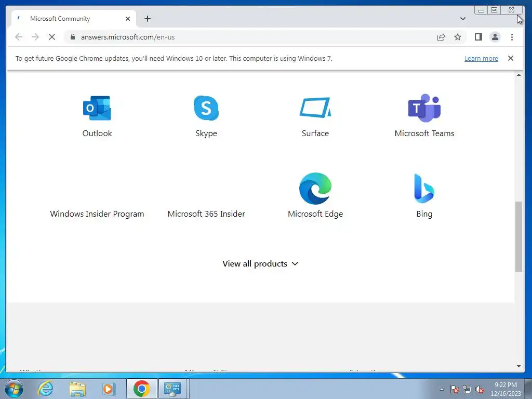The width and height of the screenshot is (532, 399).
Task: Select the Surface product icon
Action: 315,108
